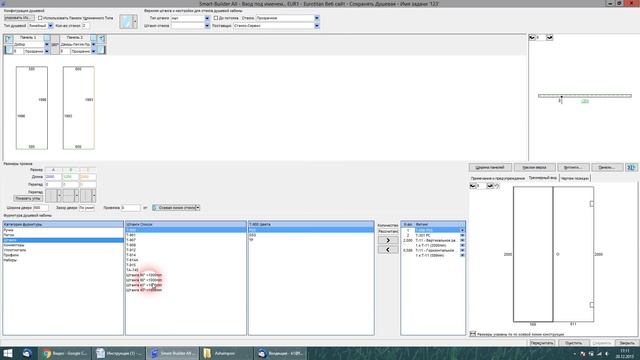
Task: Expand the Стекло Прозрачное dropdown
Action: (x=317, y=18)
